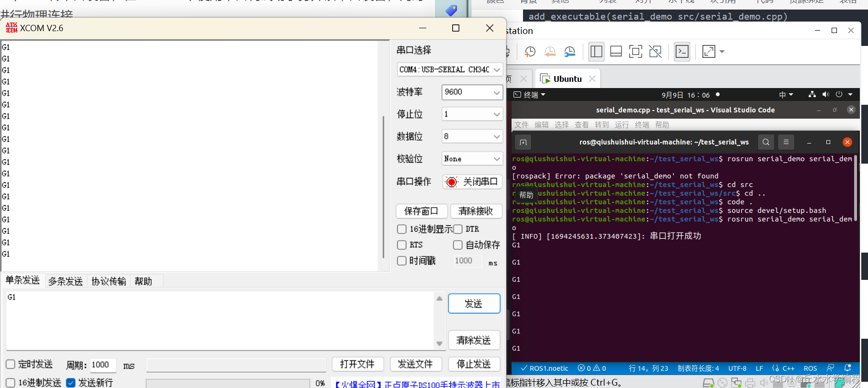
Task: Click the VMware stretch guest icon
Action: [709, 52]
